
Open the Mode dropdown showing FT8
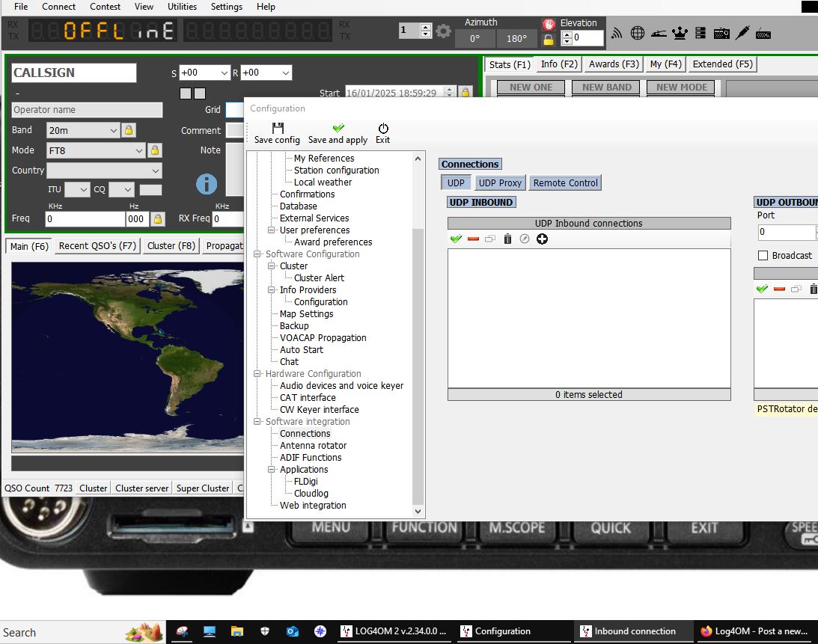tap(96, 150)
